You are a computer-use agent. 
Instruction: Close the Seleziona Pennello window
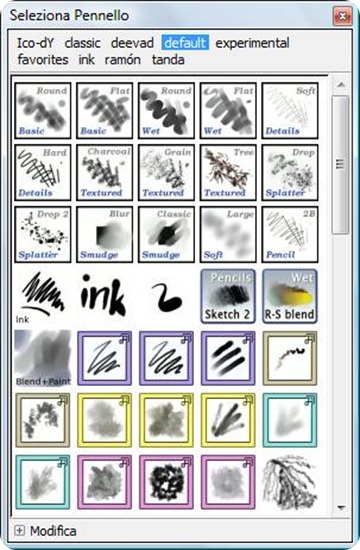click(x=342, y=16)
